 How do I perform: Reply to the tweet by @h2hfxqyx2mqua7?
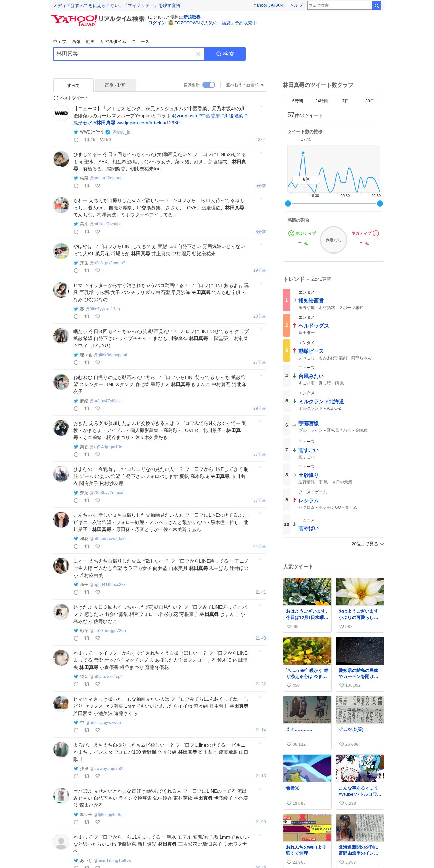click(x=76, y=270)
